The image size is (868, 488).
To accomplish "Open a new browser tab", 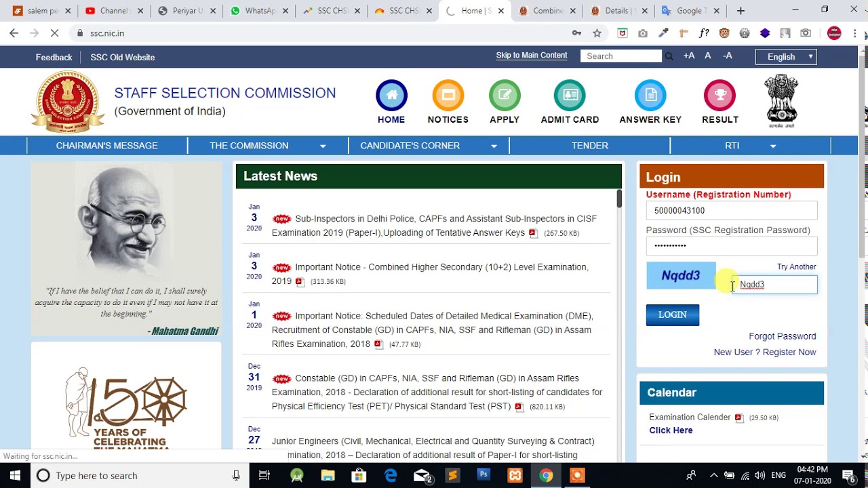I will tap(741, 11).
